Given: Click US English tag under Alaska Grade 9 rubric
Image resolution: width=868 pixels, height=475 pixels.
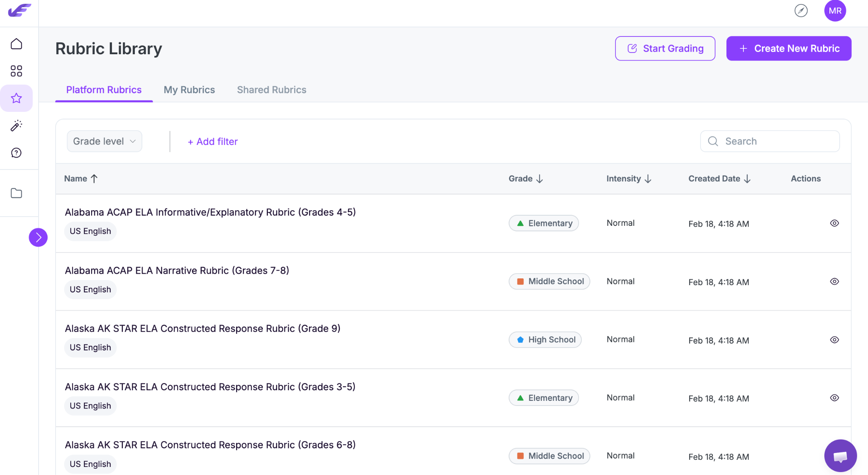Looking at the screenshot, I should coord(90,347).
